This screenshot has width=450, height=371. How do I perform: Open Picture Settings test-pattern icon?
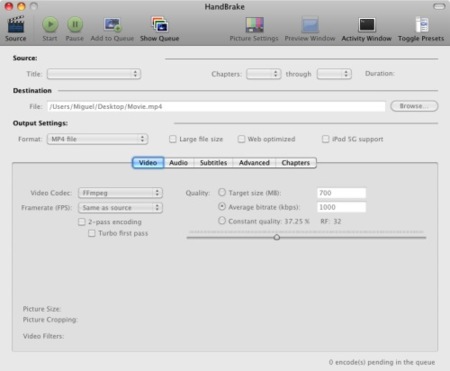(254, 25)
